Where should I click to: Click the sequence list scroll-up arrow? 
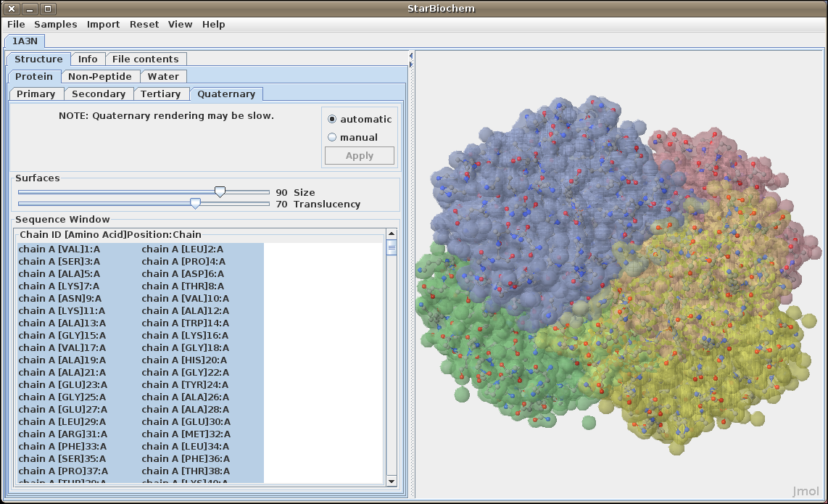click(x=392, y=234)
